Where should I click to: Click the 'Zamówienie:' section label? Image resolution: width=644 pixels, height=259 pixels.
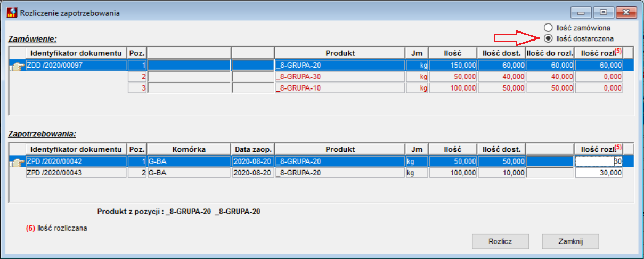tap(32, 39)
